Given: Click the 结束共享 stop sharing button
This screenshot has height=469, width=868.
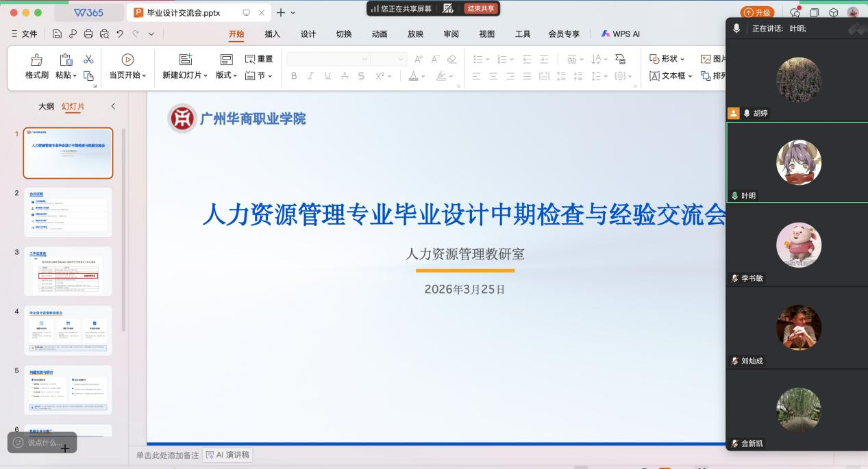Looking at the screenshot, I should click(x=481, y=9).
